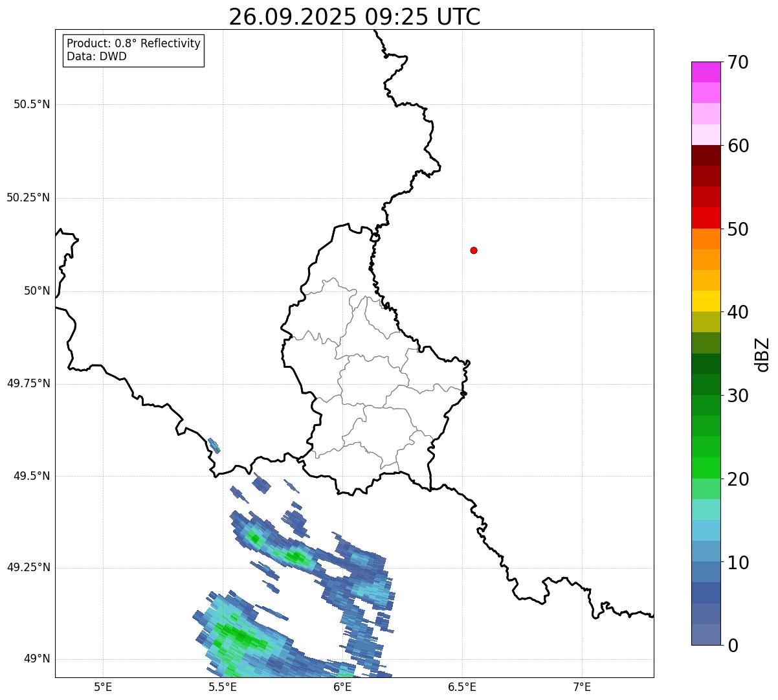Click the 5°E longitude label
The height and width of the screenshot is (700, 778).
tap(103, 686)
